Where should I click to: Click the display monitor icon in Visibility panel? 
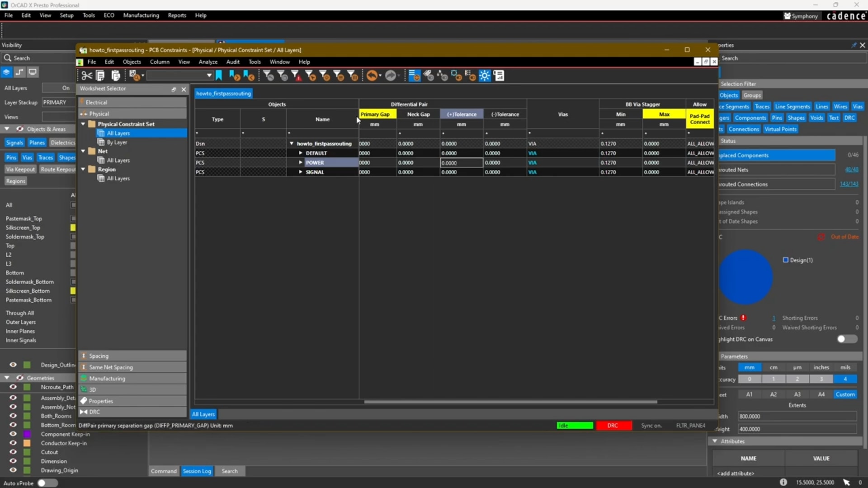[x=33, y=72]
